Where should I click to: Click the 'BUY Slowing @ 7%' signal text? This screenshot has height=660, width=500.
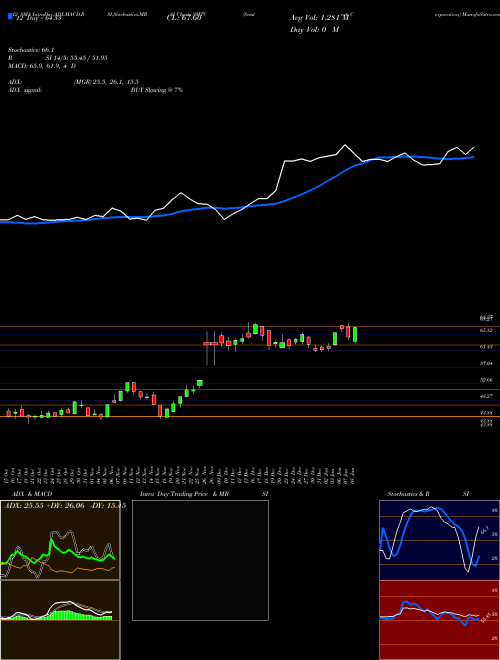[x=157, y=90]
